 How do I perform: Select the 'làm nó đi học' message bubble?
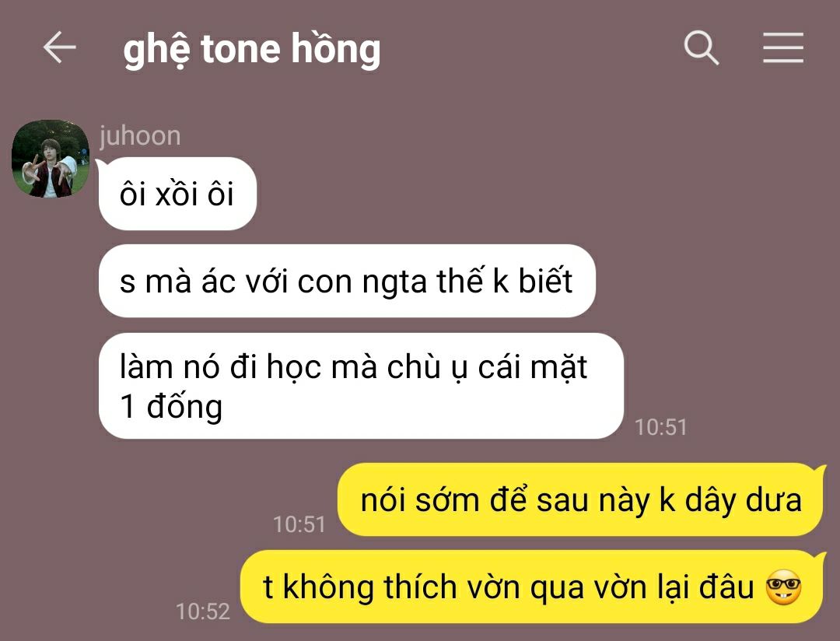tap(361, 386)
